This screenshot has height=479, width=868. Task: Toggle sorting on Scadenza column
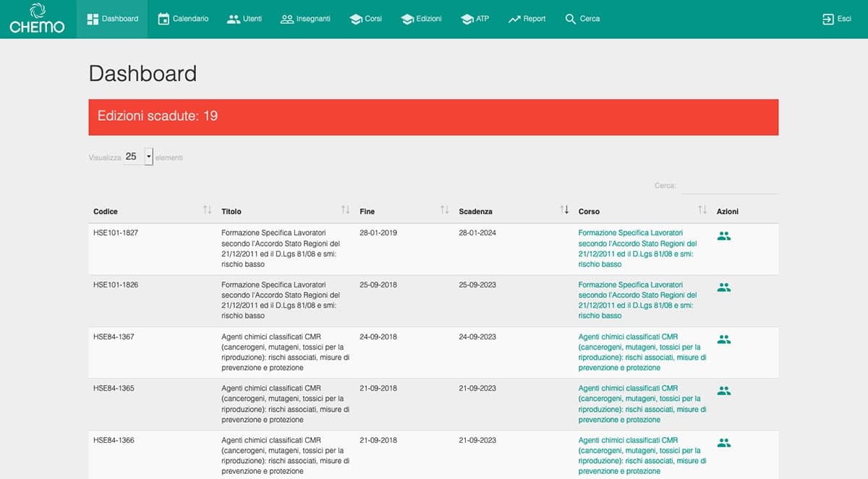click(564, 211)
